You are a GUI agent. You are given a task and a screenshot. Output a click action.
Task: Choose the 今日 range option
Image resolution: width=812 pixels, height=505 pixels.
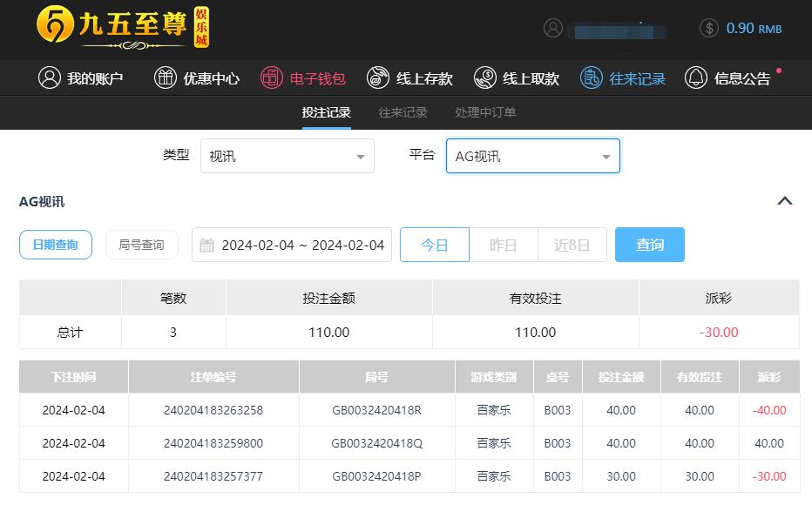pyautogui.click(x=435, y=245)
